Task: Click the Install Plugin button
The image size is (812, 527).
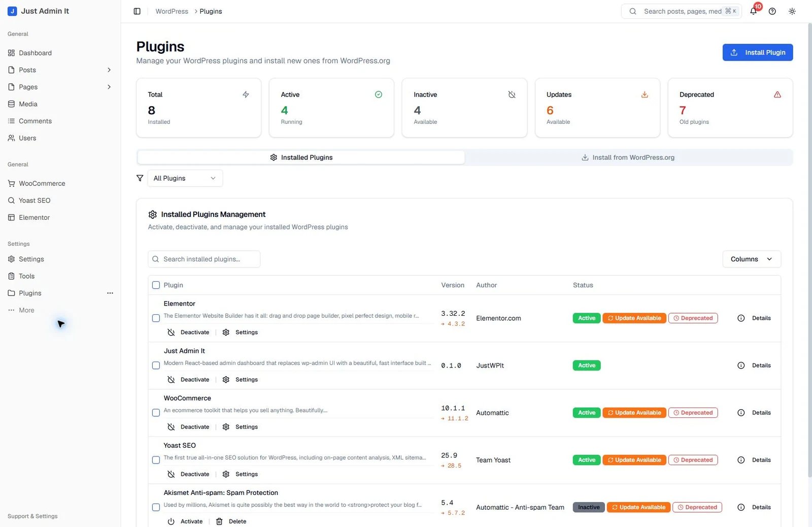Action: (x=758, y=52)
